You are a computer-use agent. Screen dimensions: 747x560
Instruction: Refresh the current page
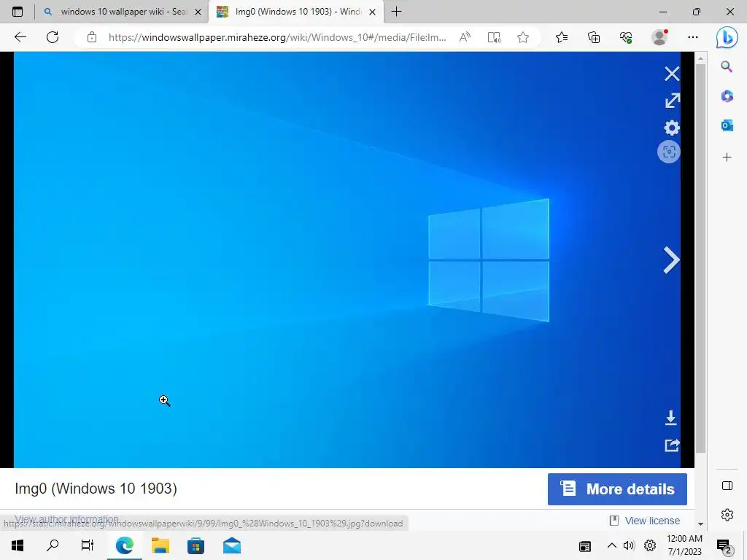coord(53,37)
